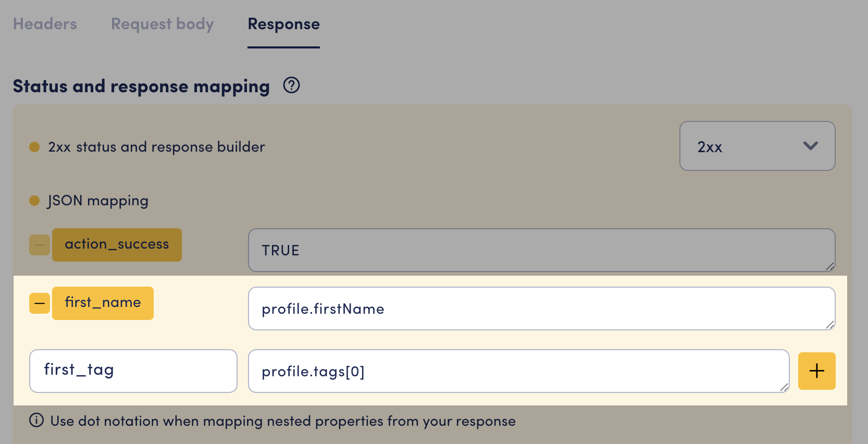
Task: Open the Request body tab
Action: point(162,24)
